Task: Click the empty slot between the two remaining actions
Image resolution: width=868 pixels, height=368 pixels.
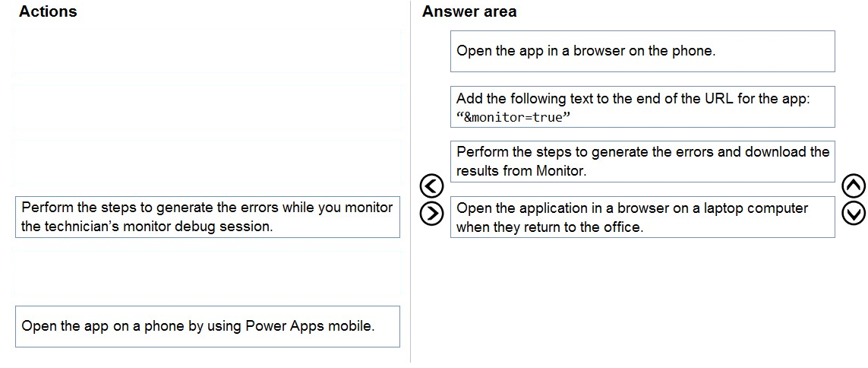Action: coord(207,271)
